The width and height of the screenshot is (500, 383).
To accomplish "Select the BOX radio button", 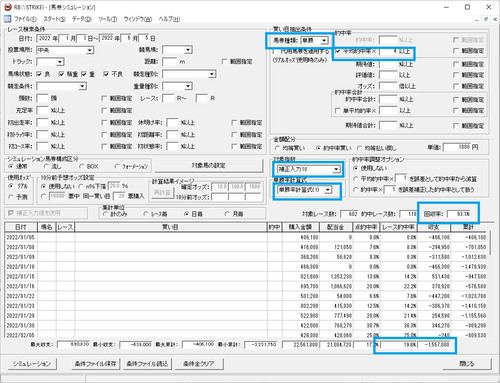I will [x=82, y=166].
